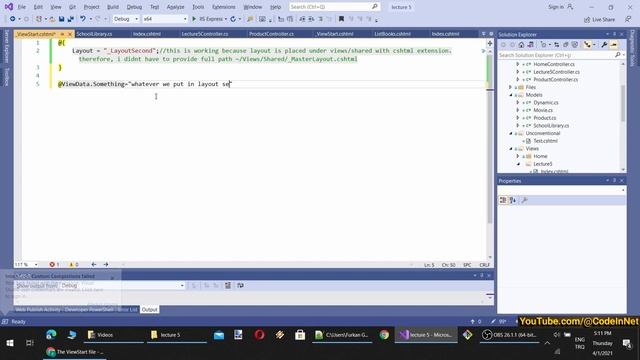640x360 pixels.
Task: Switch to the SchoolLibrary.cs tab
Action: pos(94,34)
